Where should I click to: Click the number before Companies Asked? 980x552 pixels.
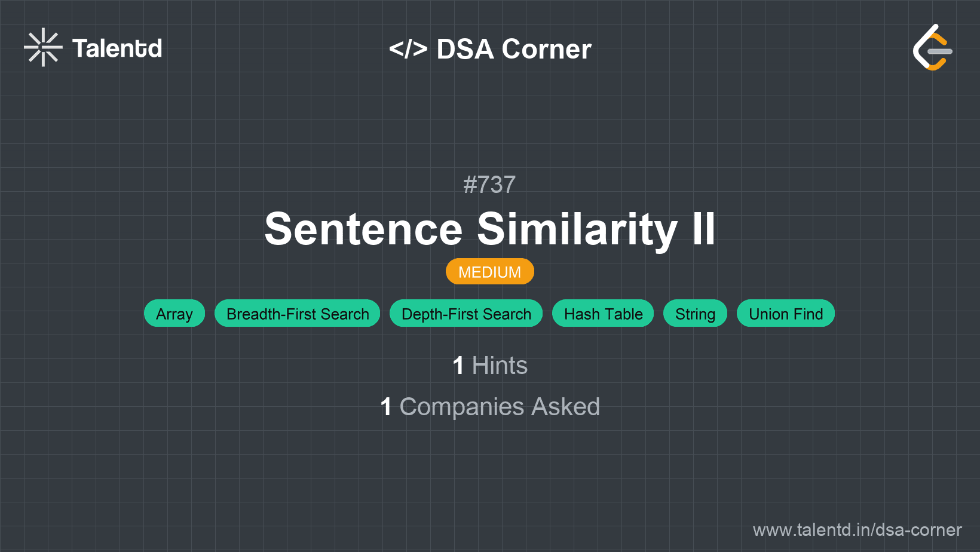pos(386,407)
